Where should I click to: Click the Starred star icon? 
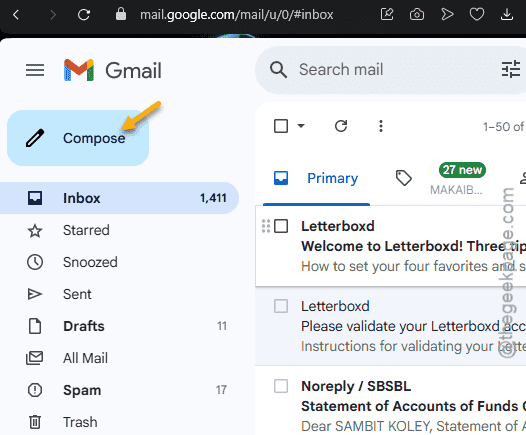35,230
